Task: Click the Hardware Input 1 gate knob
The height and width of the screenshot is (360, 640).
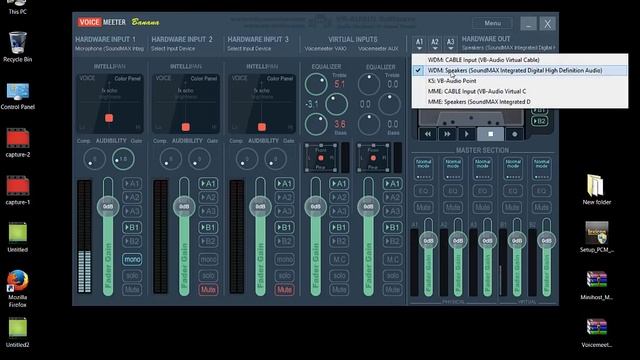Action: click(x=123, y=159)
